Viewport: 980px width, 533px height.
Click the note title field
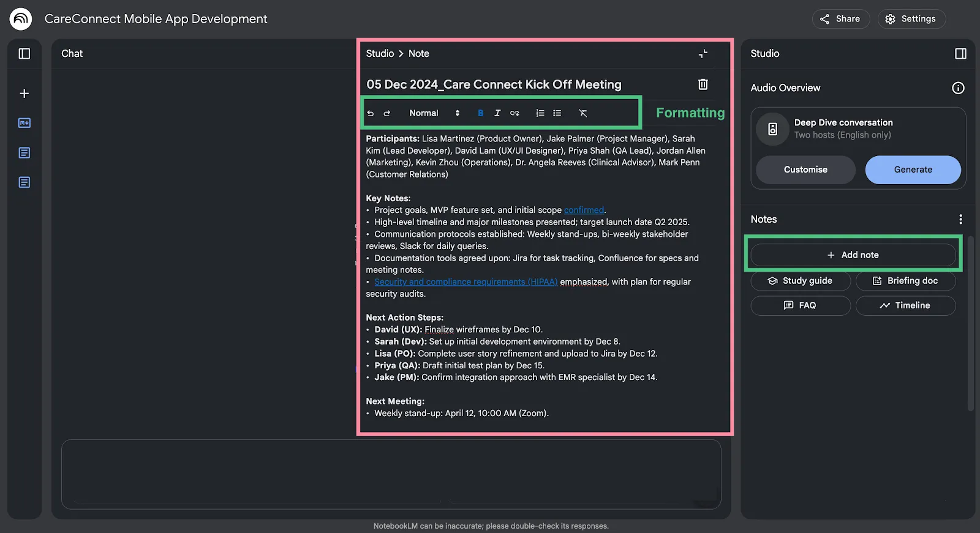click(x=494, y=84)
